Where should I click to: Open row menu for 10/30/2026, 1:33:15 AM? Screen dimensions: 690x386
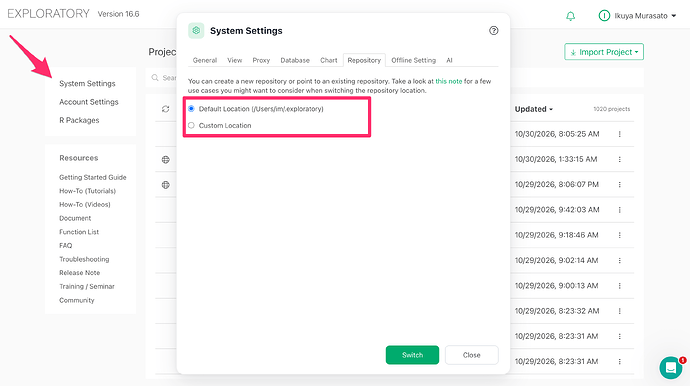coord(619,159)
